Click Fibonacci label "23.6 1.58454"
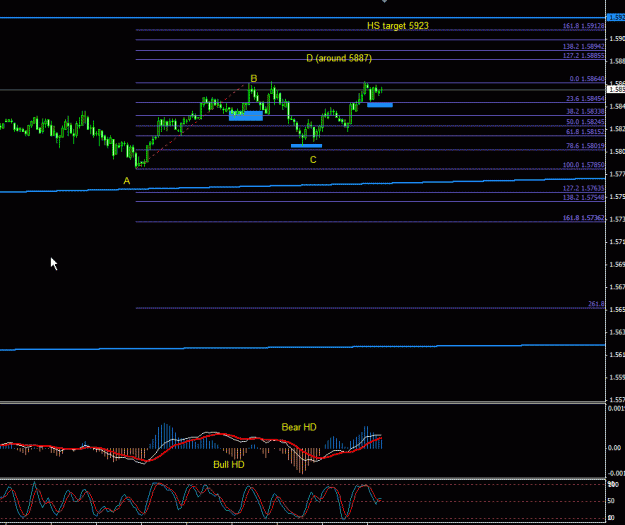Screen dimensions: 625x525 point(585,98)
